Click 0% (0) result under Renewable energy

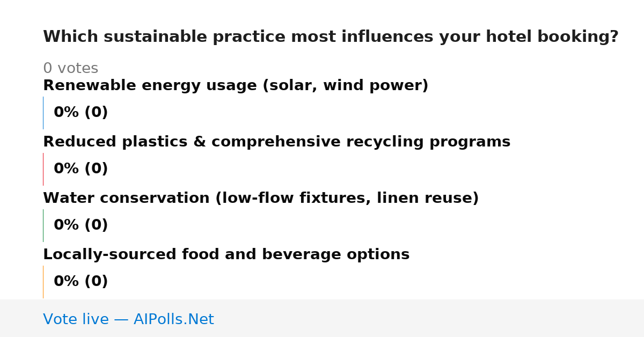click(x=80, y=113)
